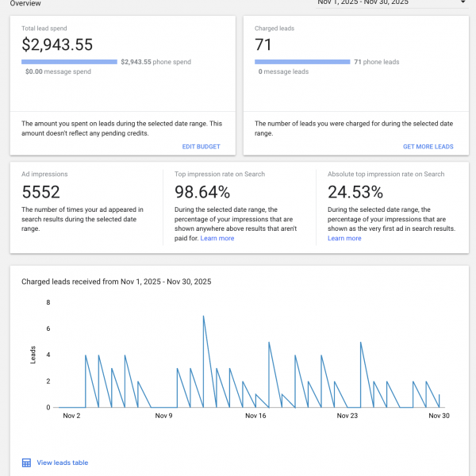
Task: Click the EDIT BUDGET button
Action: point(201,147)
